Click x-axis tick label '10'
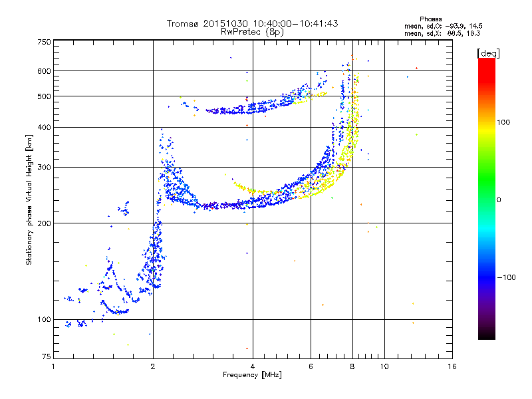 coord(384,366)
